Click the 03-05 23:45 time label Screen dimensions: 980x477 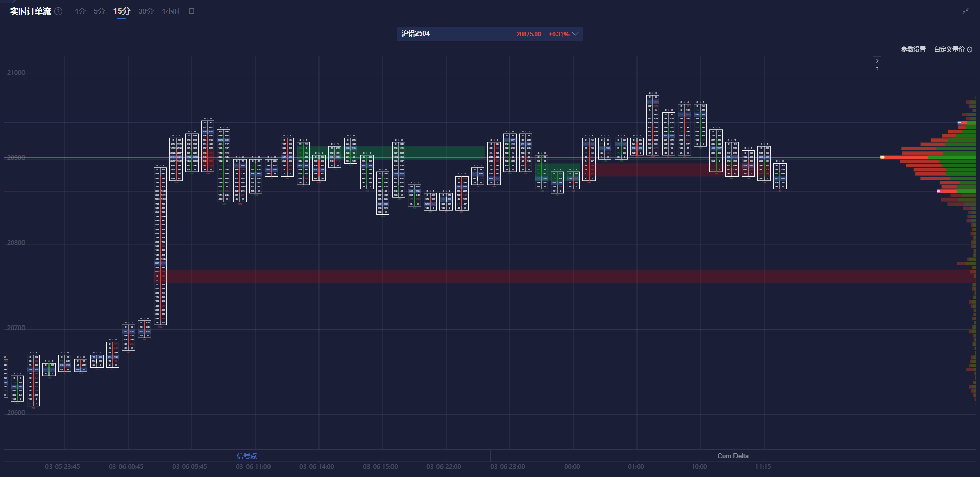(62, 467)
